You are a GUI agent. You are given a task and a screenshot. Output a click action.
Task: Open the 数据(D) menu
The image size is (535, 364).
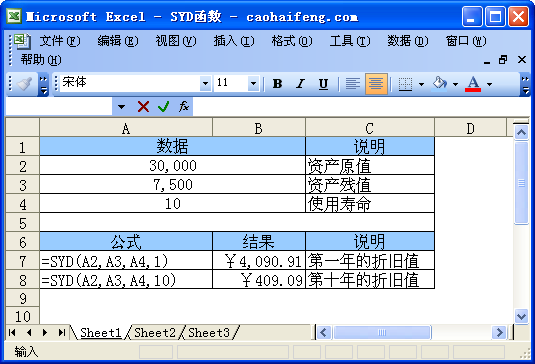[x=408, y=41]
